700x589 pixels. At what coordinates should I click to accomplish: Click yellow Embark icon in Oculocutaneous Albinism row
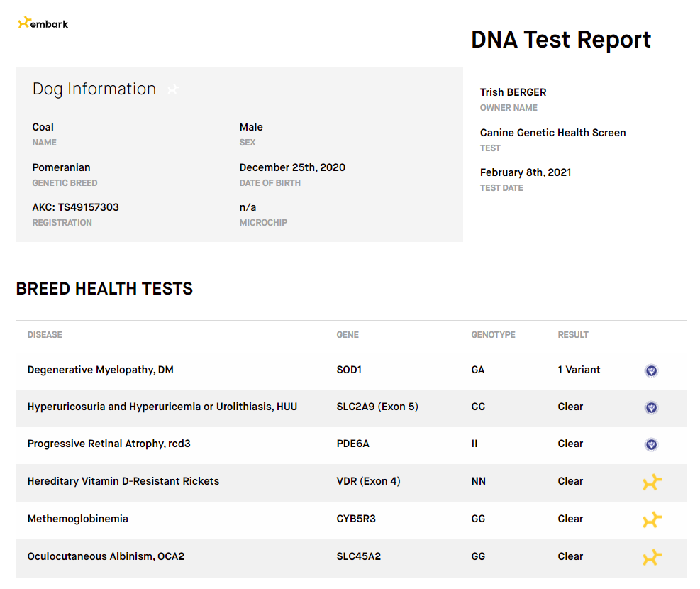(x=652, y=558)
